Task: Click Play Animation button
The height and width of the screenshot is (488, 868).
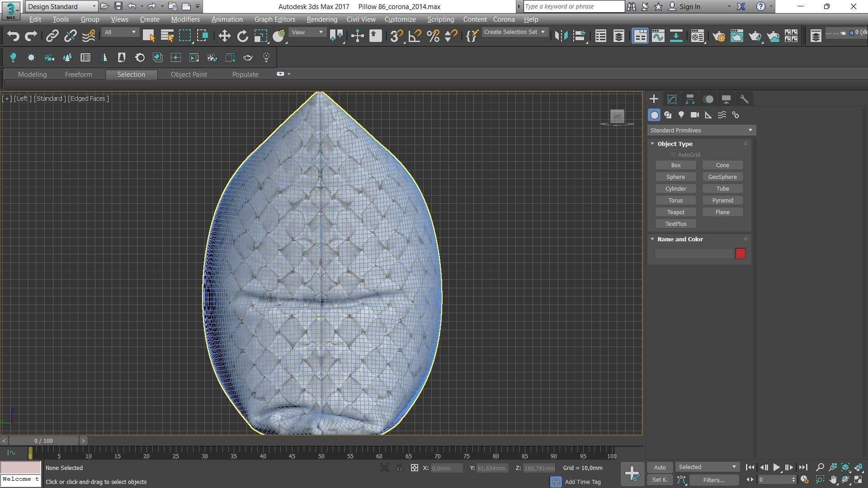Action: pos(776,468)
